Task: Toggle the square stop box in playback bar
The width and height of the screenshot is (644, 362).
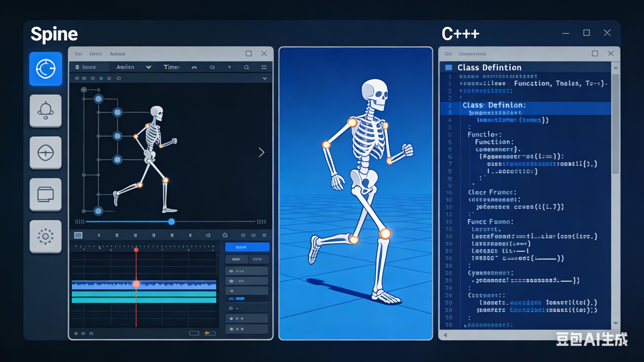Action: coord(78,235)
